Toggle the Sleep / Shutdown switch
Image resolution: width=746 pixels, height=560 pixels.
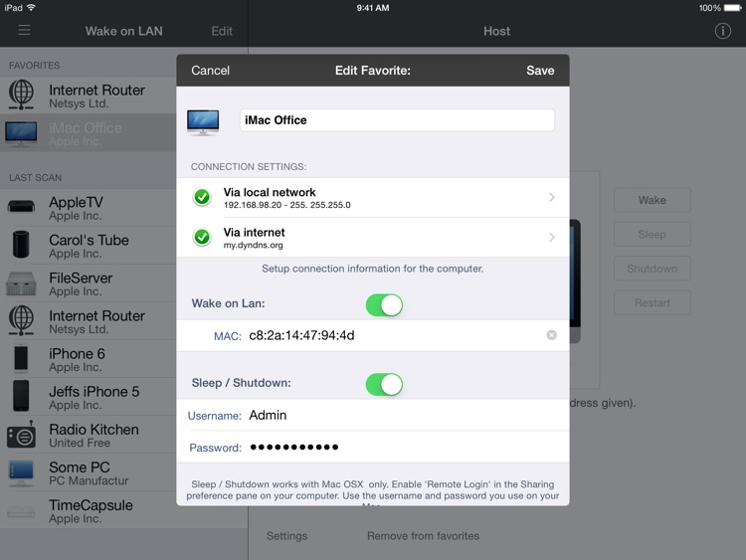tap(384, 384)
